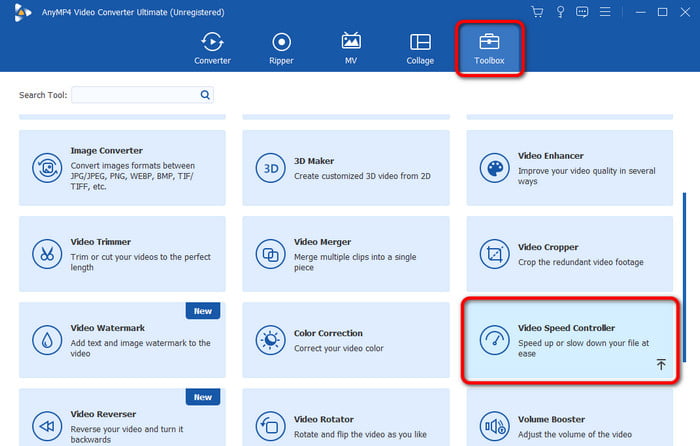Open the Video Watermark title
Image resolution: width=700 pixels, height=446 pixels.
(x=108, y=328)
